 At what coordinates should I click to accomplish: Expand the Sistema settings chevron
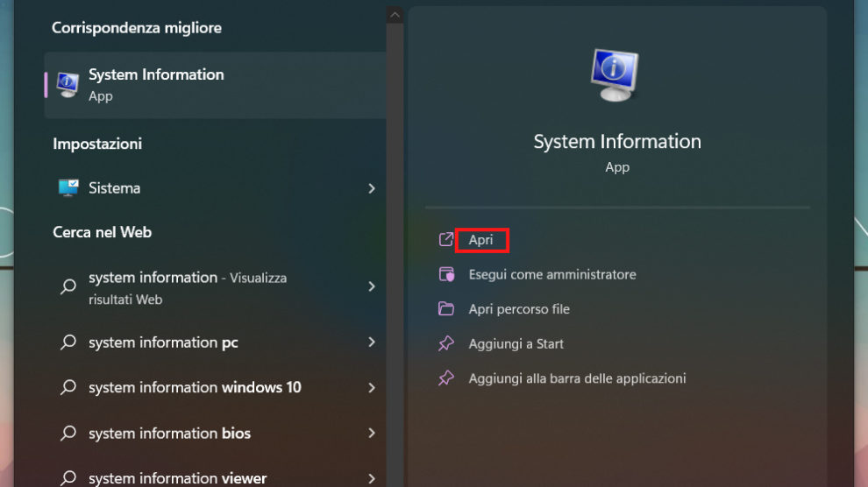[372, 188]
